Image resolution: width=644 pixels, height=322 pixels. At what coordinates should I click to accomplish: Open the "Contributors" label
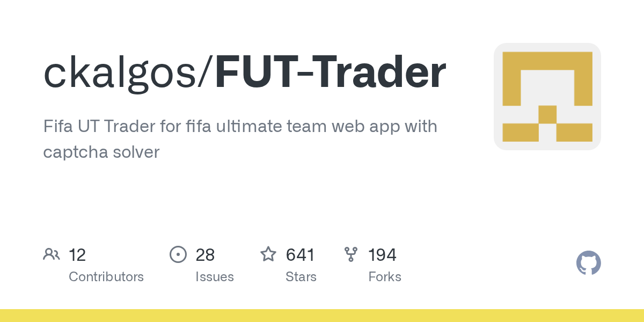(106, 277)
